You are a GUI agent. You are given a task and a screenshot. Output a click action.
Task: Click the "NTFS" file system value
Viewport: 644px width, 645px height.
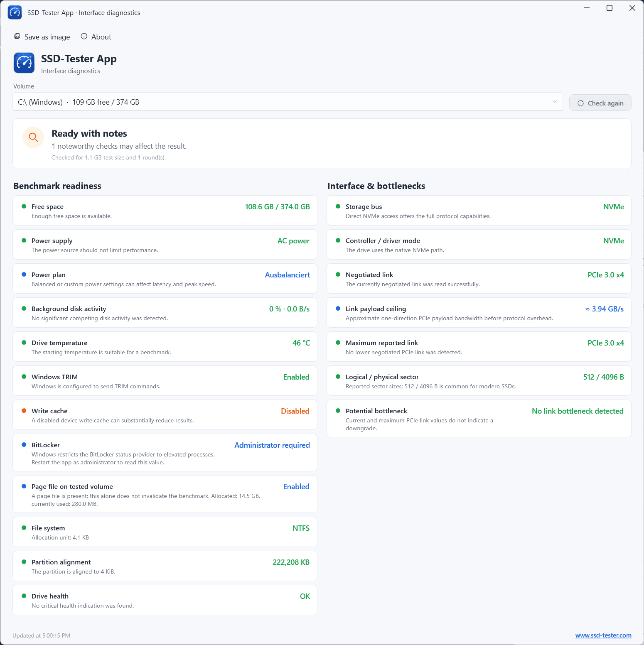pos(301,528)
